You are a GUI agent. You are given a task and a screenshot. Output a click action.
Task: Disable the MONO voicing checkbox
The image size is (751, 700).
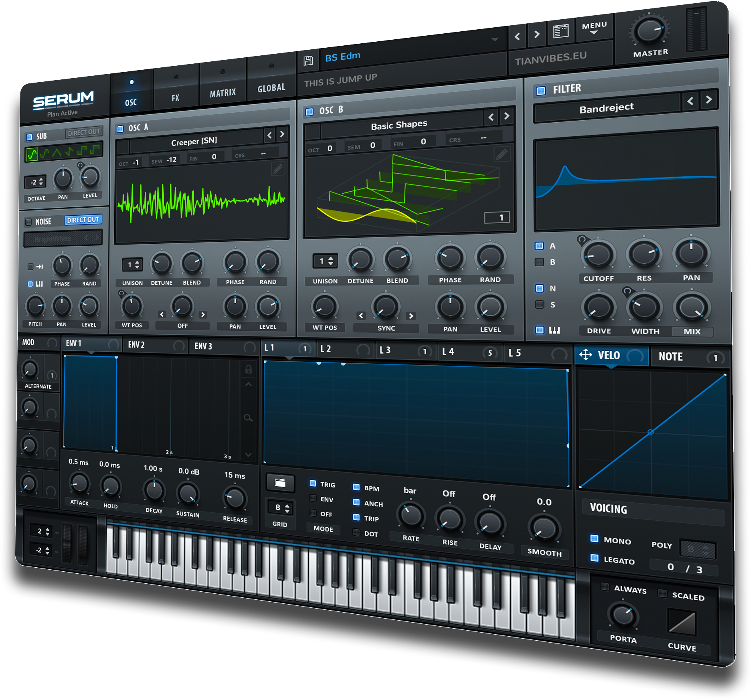594,538
